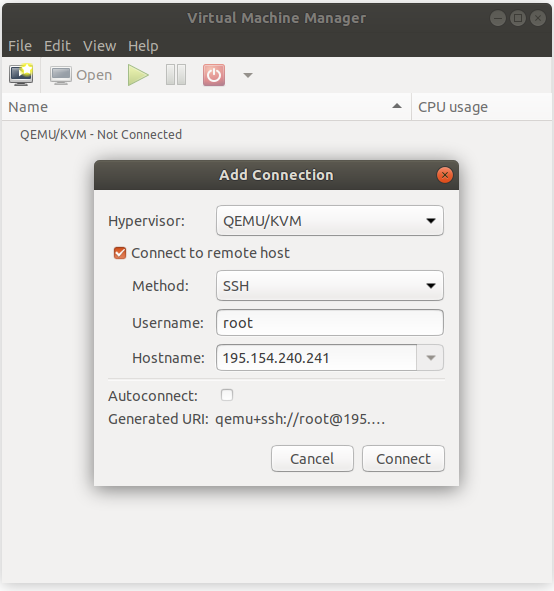
Task: Click the Username field containing root
Action: point(330,323)
